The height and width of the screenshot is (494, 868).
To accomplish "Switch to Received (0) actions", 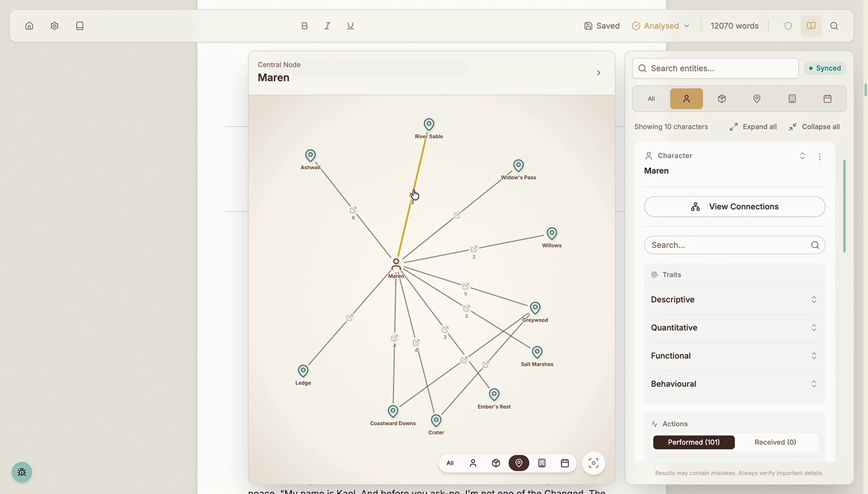I will (x=775, y=442).
